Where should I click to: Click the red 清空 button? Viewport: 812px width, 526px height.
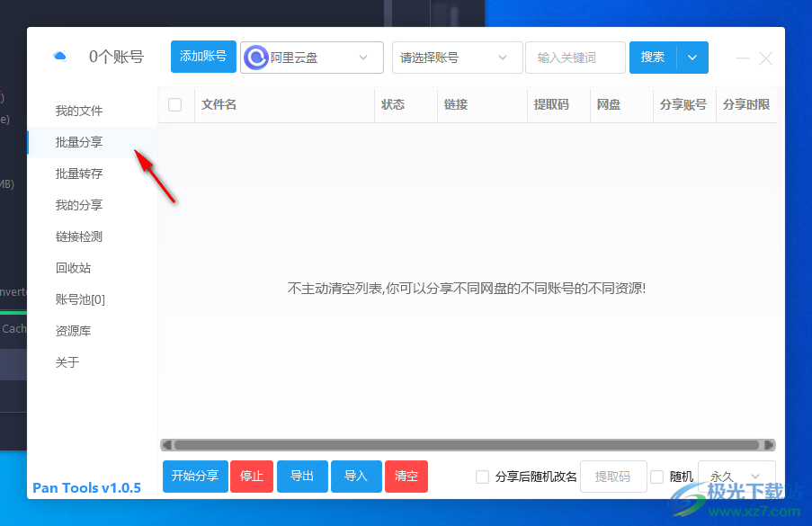(406, 477)
